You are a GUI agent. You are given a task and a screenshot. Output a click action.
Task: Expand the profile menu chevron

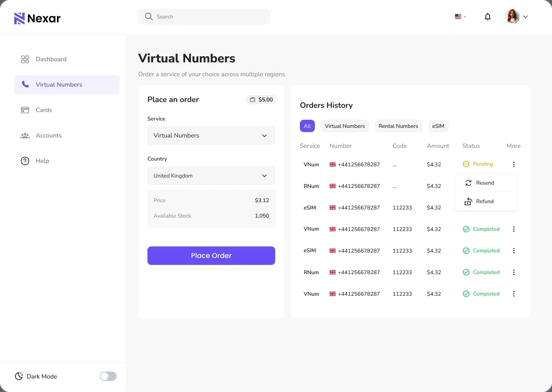[x=525, y=17]
